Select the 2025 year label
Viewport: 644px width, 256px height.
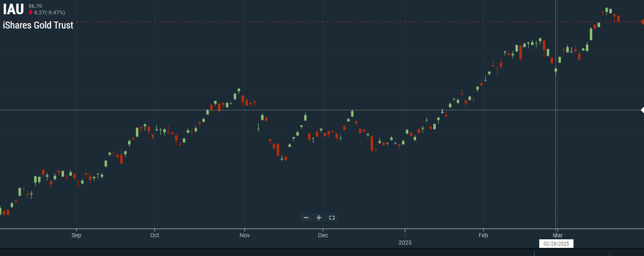point(405,243)
